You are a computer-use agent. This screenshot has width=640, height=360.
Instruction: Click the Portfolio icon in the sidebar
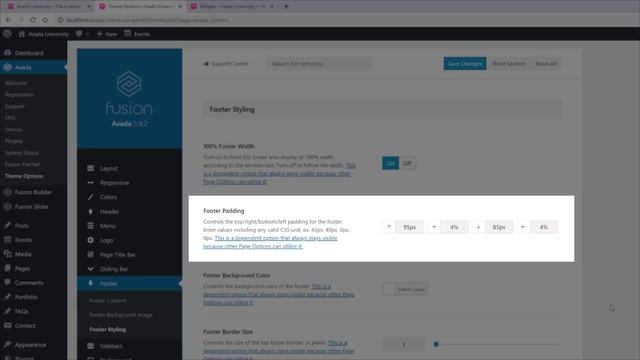coord(7,297)
